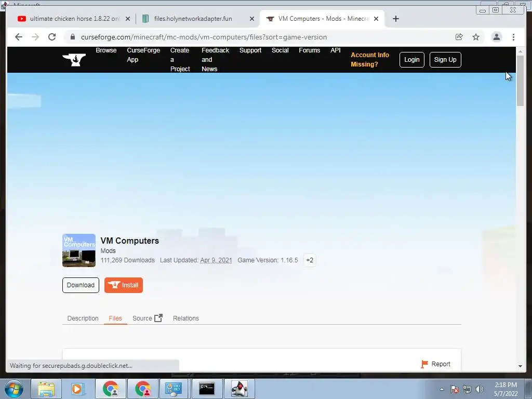
Task: Open Create a Project nav link
Action: (x=180, y=60)
